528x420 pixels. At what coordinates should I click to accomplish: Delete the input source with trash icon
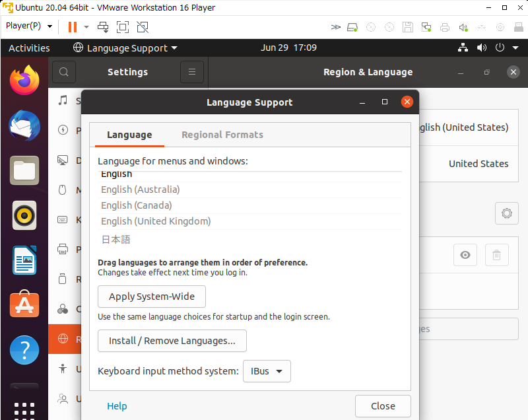[496, 255]
